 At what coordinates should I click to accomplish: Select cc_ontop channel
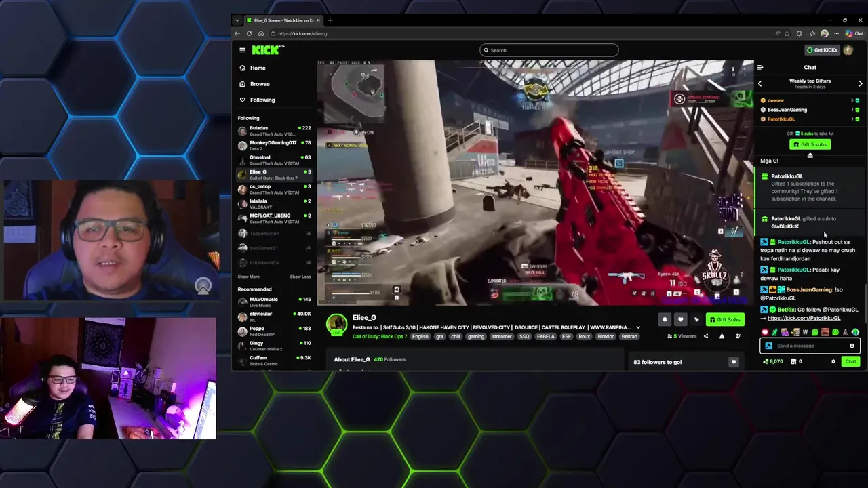coord(274,189)
